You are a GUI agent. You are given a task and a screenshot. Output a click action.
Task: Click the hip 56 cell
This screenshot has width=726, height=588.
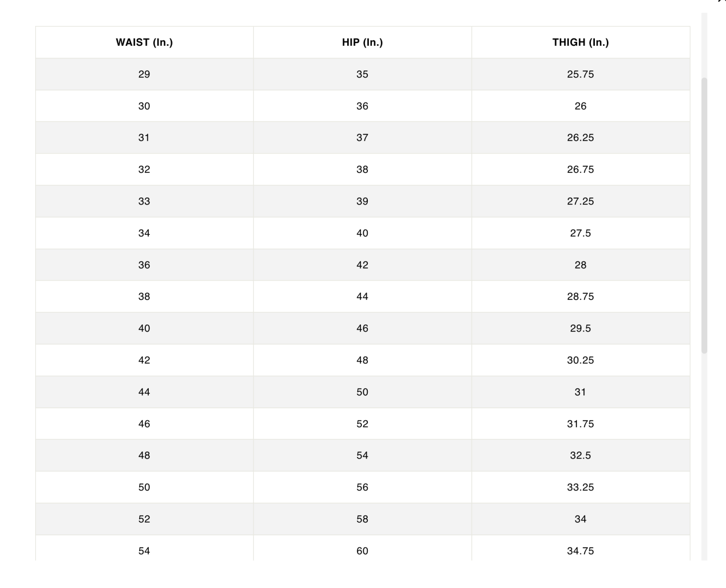tap(362, 487)
